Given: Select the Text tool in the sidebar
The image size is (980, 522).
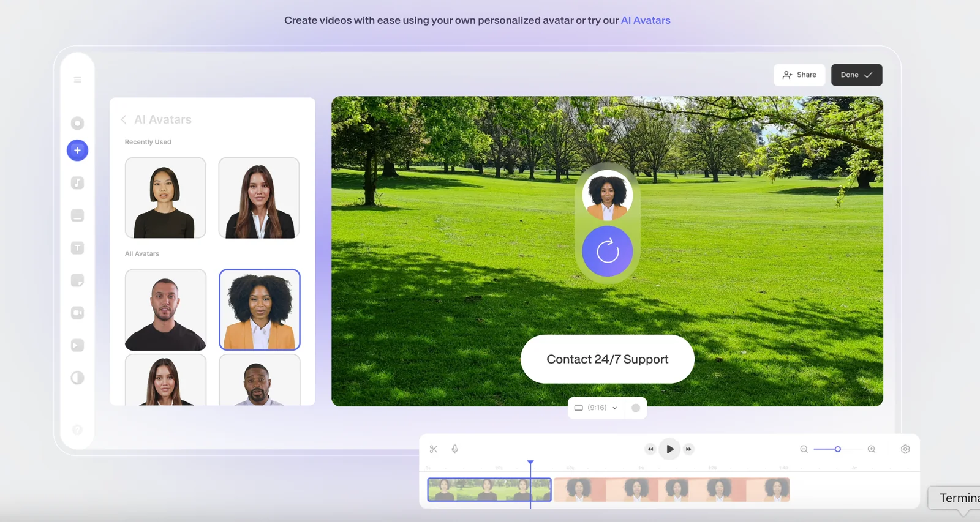Looking at the screenshot, I should tap(77, 248).
